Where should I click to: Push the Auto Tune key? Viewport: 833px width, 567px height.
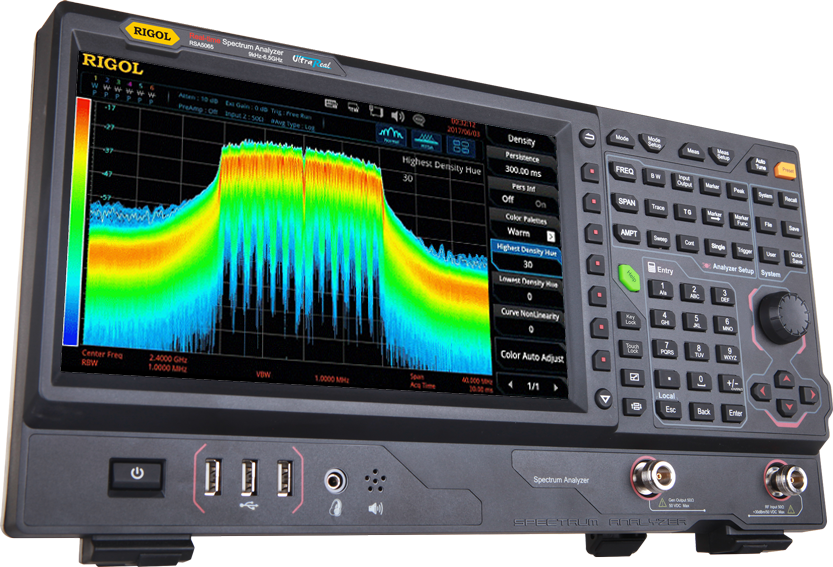pos(760,165)
